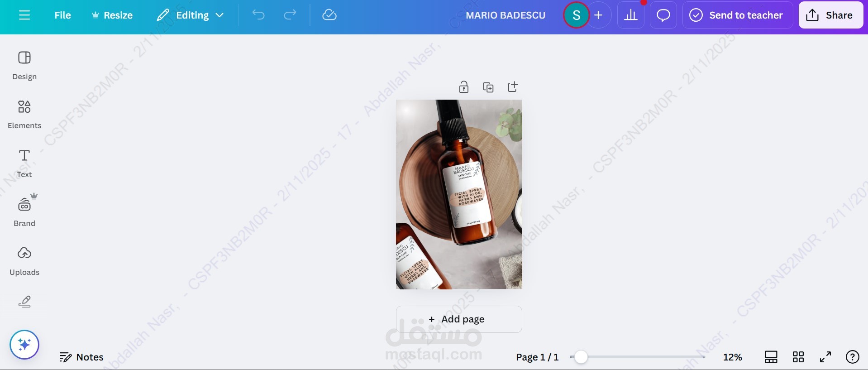Image resolution: width=868 pixels, height=370 pixels.
Task: Check cloud save status icon
Action: [329, 15]
